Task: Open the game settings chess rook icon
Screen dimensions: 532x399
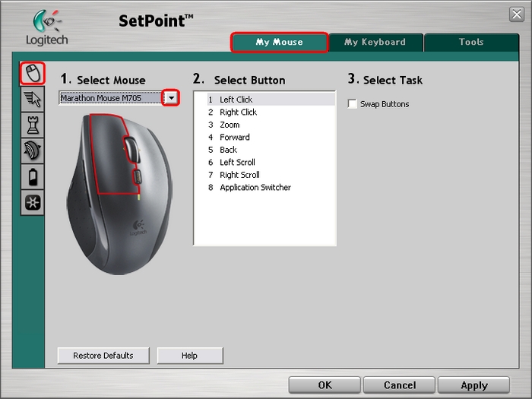Action: click(x=33, y=125)
